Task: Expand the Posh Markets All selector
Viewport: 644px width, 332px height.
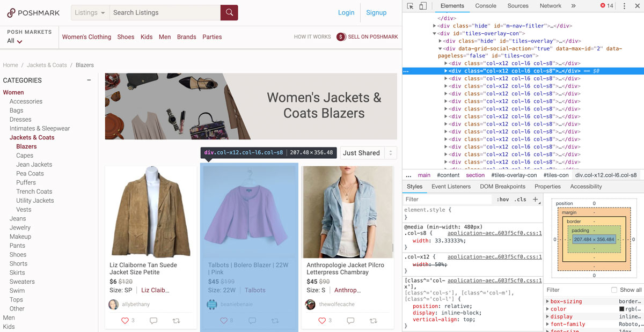Action: coord(15,41)
